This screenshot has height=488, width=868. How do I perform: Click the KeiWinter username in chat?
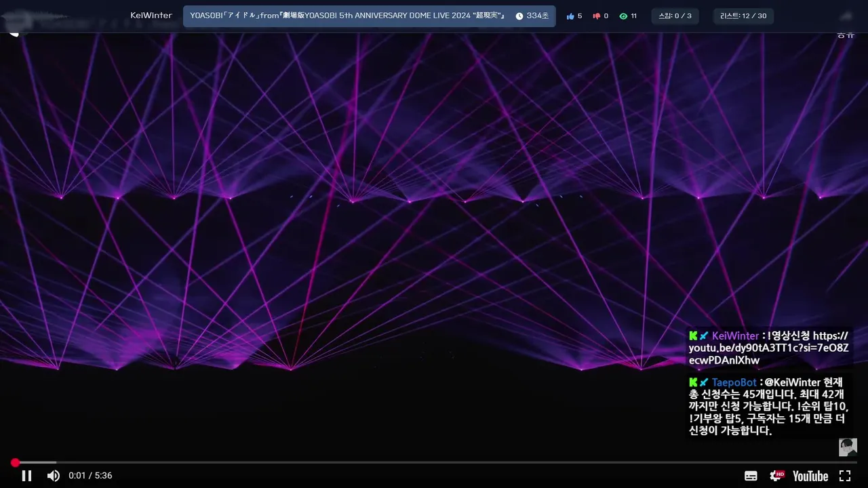[735, 335]
